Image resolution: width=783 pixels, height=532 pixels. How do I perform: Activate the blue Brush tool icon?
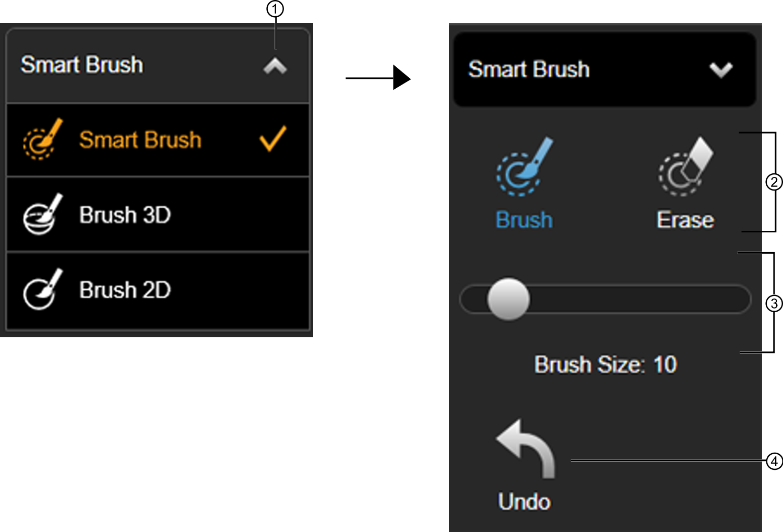point(524,167)
